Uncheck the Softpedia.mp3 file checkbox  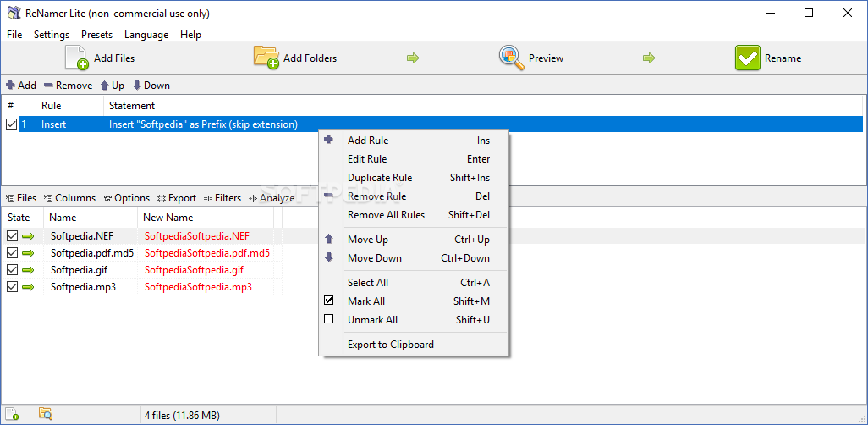tap(12, 287)
